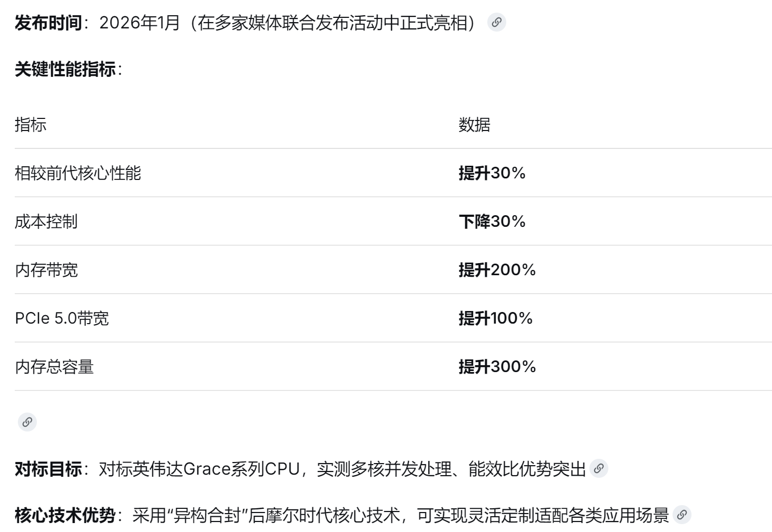
Task: Click the link icon after the 发布时间 line
Action: (496, 23)
